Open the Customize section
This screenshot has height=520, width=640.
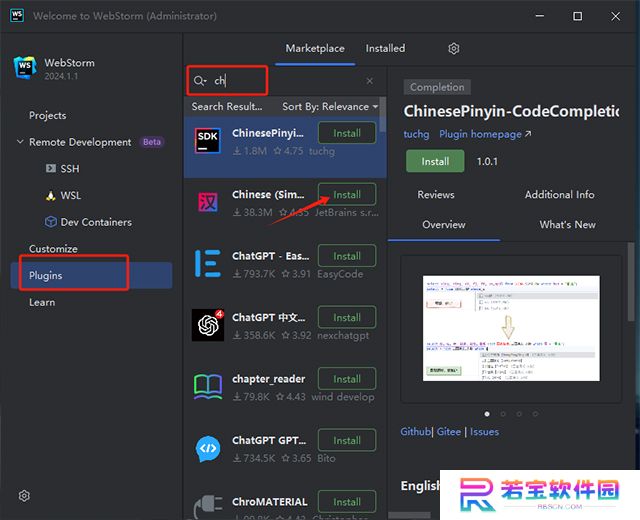(53, 249)
